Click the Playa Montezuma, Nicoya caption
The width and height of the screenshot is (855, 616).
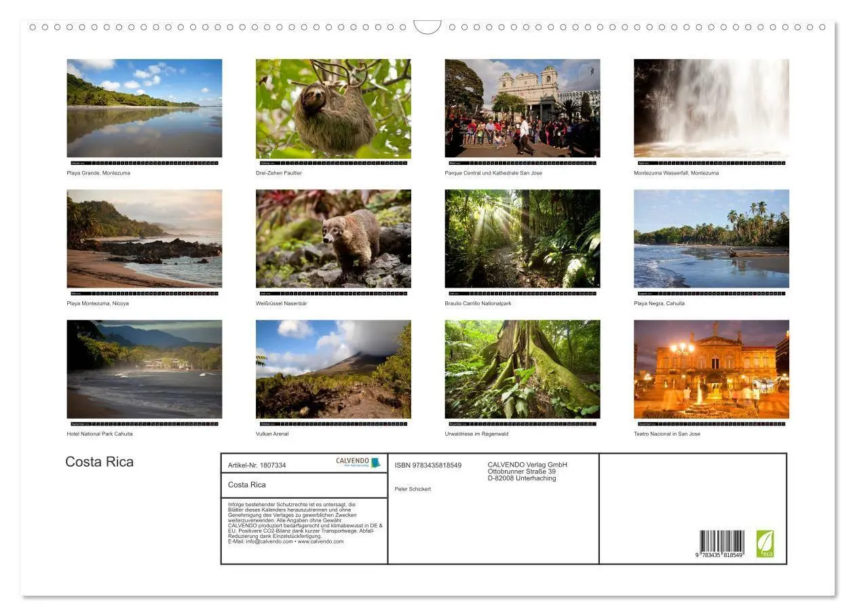pos(98,303)
